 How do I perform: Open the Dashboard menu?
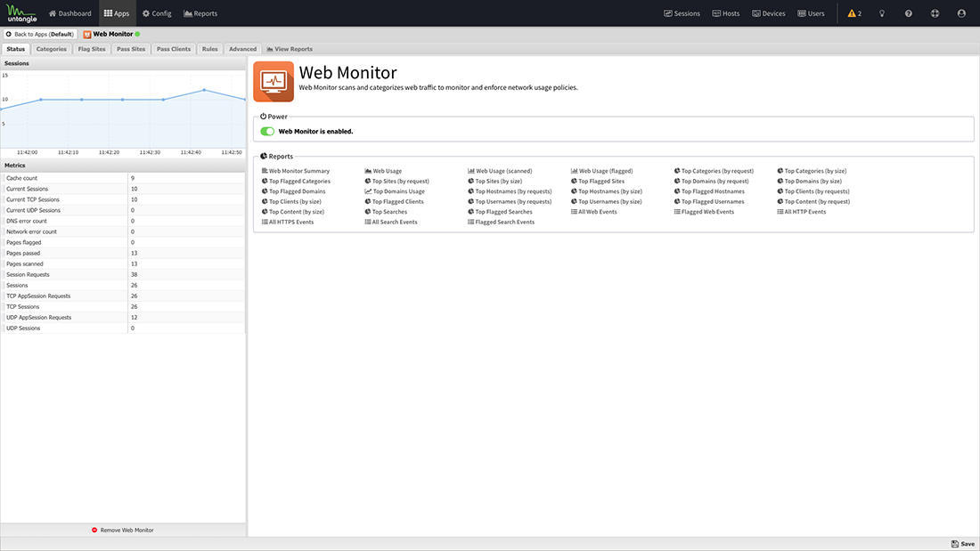click(70, 13)
